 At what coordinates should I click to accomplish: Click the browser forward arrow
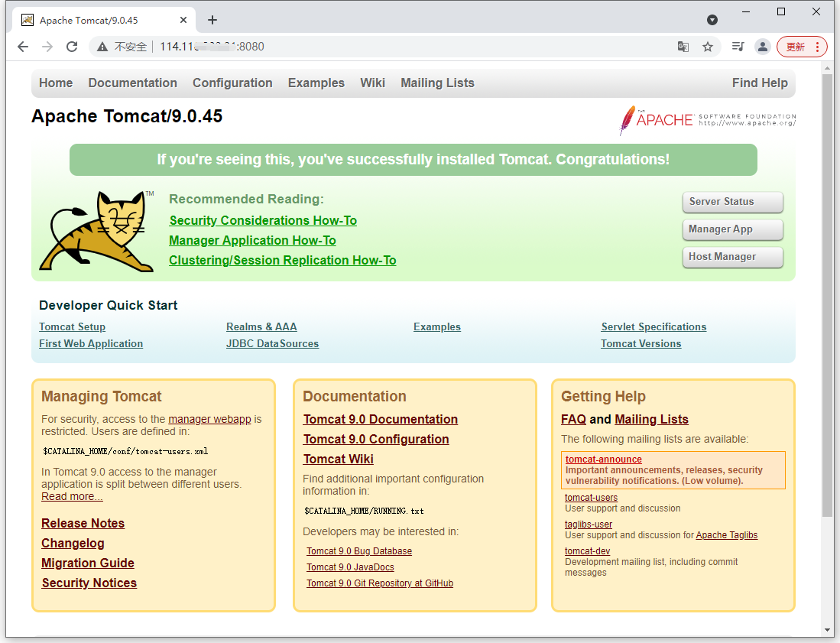tap(47, 47)
